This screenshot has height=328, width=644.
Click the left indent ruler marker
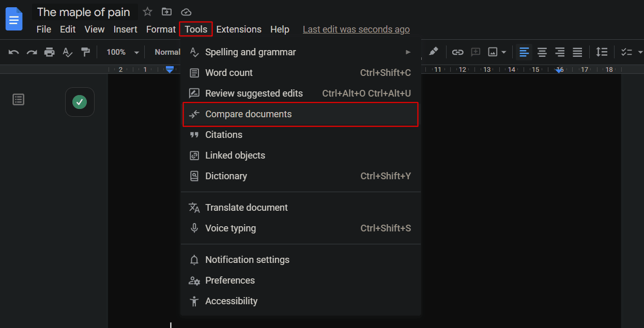tap(170, 70)
